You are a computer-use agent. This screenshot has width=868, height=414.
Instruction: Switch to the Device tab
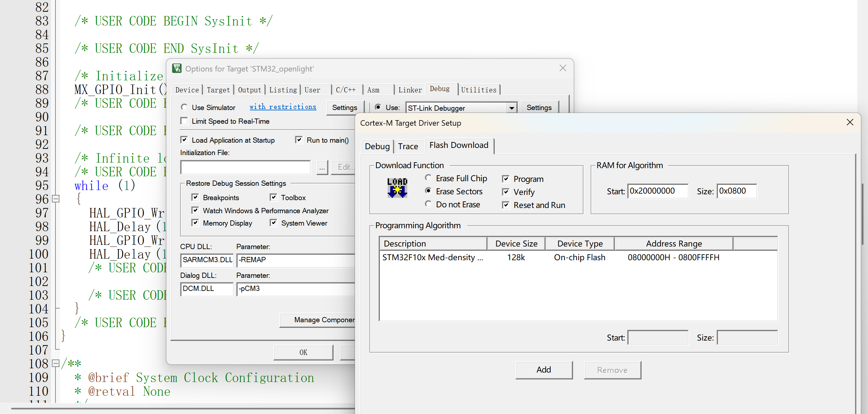click(x=187, y=90)
